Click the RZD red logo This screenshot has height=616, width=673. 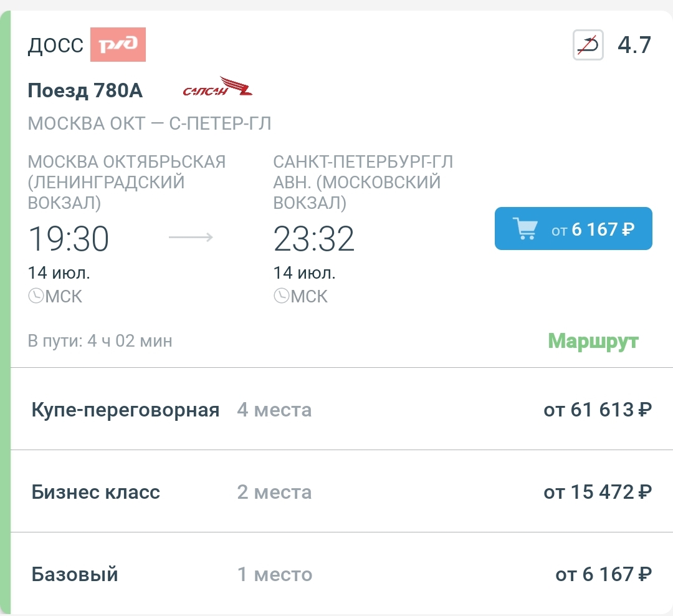pos(118,45)
